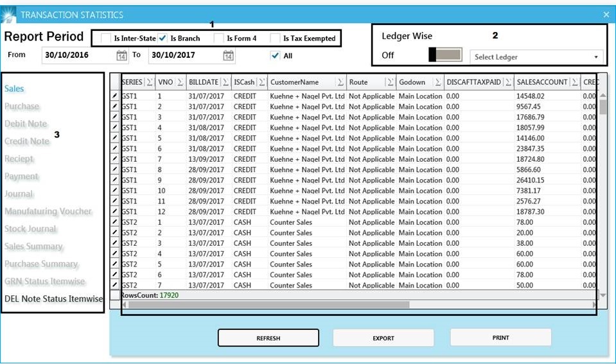Open DEL Note Status Itemwise report
The height and width of the screenshot is (364, 616).
click(53, 299)
